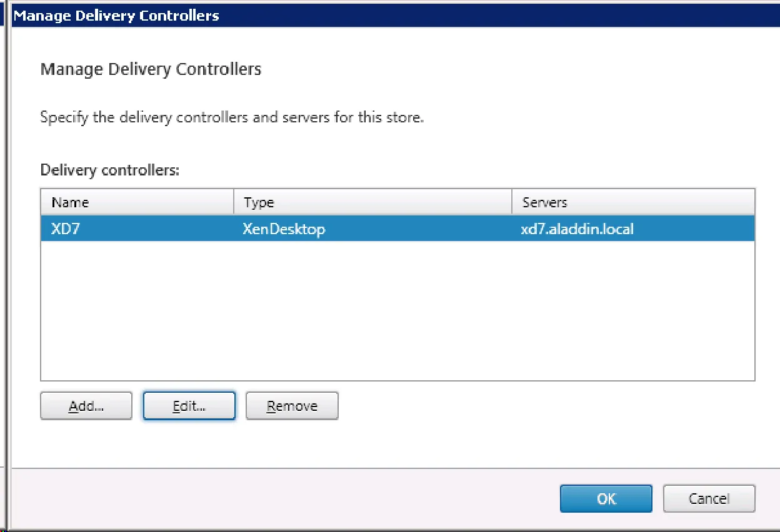The image size is (780, 532).
Task: Select the XD7 controller name cell
Action: click(66, 229)
